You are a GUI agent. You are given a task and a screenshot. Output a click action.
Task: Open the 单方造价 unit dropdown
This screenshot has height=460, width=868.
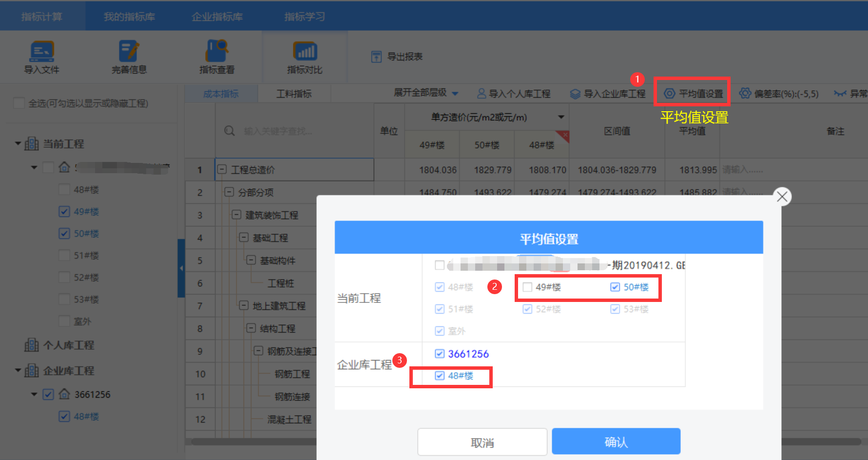pyautogui.click(x=561, y=117)
